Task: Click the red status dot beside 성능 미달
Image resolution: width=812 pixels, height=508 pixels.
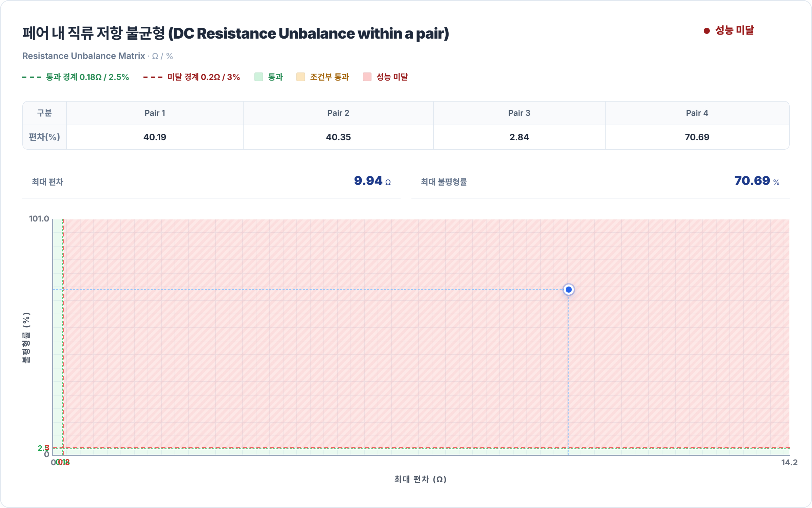Action: [x=706, y=31]
